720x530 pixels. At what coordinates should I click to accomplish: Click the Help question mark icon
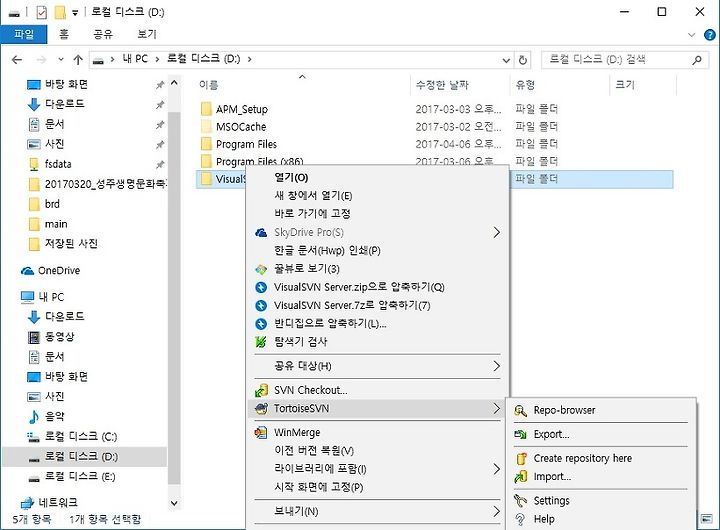(x=520, y=519)
